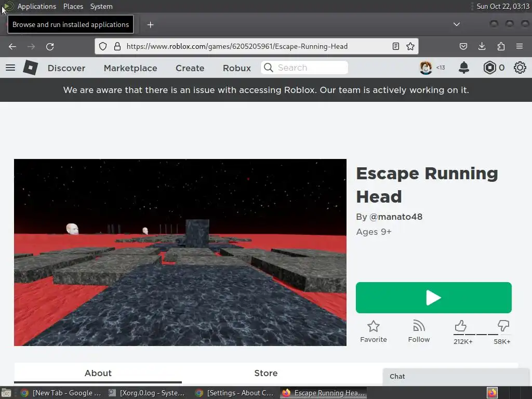Click the clock Sun Oct 22
Image resolution: width=532 pixels, height=399 pixels.
pyautogui.click(x=503, y=6)
